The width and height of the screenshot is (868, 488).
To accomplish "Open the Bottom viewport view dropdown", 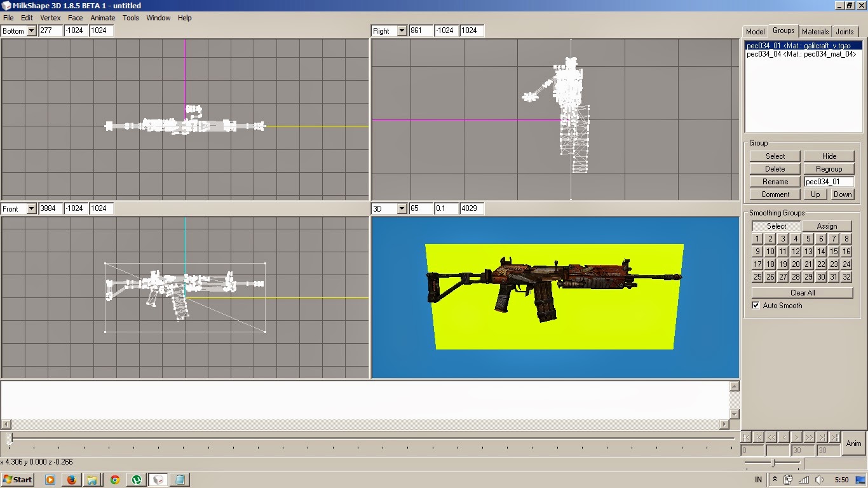I will 31,30.
